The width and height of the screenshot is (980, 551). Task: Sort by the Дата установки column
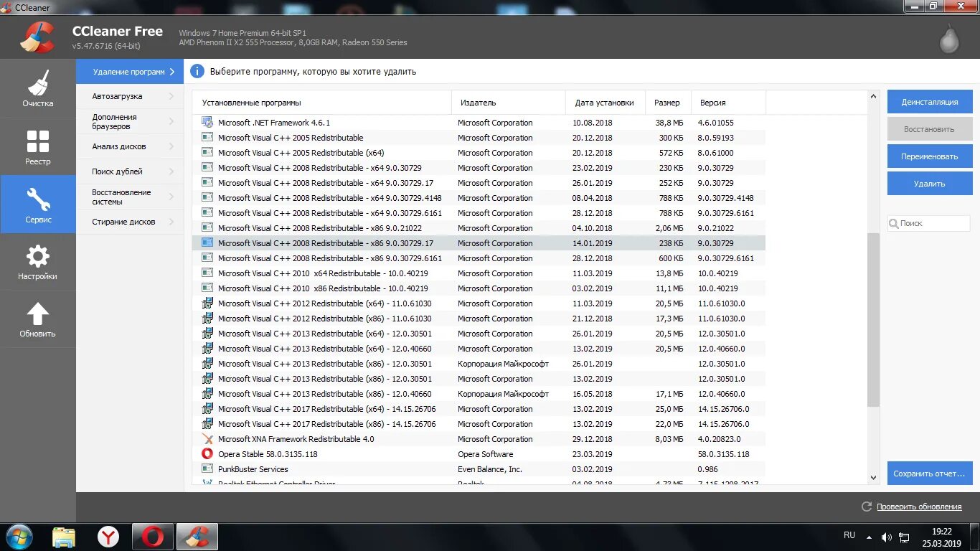(606, 103)
